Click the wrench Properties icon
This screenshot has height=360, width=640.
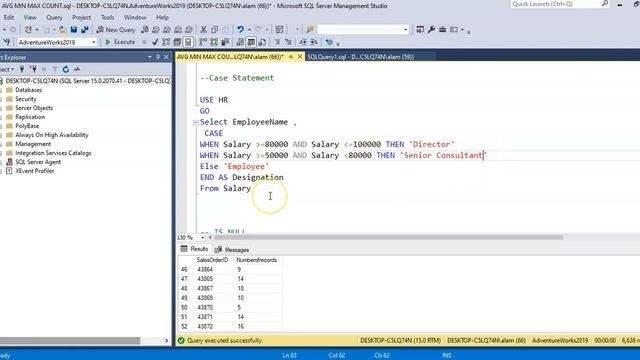point(431,29)
